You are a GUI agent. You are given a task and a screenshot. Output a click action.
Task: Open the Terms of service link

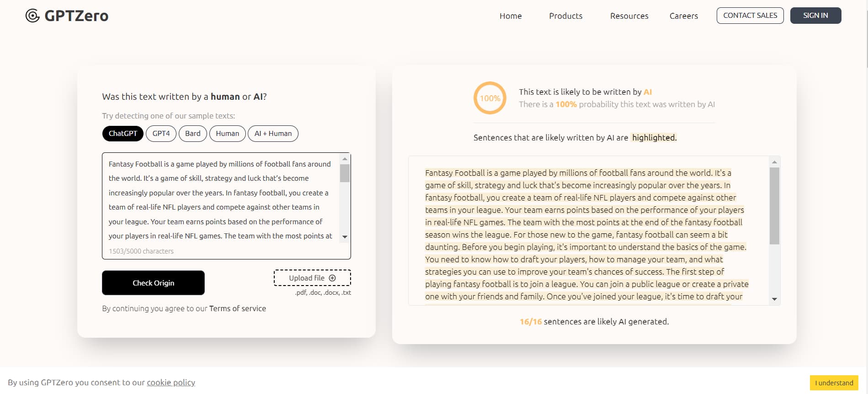pos(237,308)
